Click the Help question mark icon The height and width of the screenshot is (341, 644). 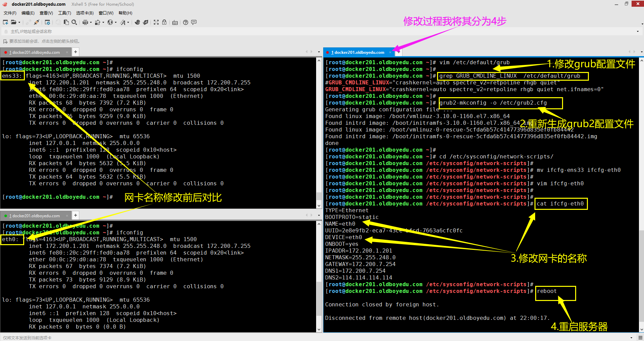click(x=185, y=22)
